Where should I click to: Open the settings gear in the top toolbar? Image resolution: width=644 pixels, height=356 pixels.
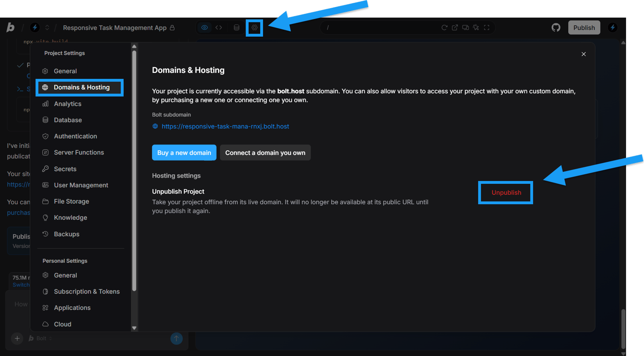point(254,28)
